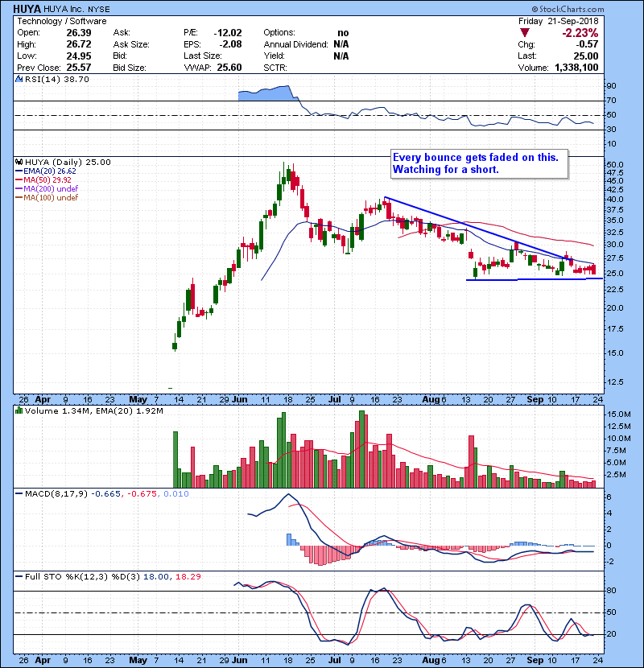Click the P/E value -12.02

(x=228, y=33)
